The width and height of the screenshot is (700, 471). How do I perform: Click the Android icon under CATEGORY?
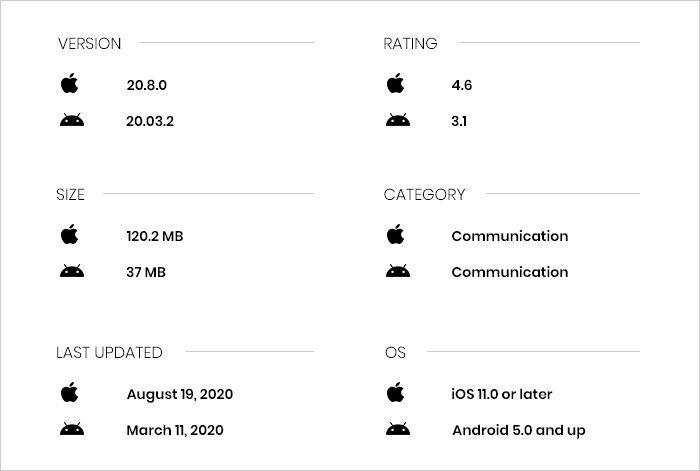pos(397,272)
